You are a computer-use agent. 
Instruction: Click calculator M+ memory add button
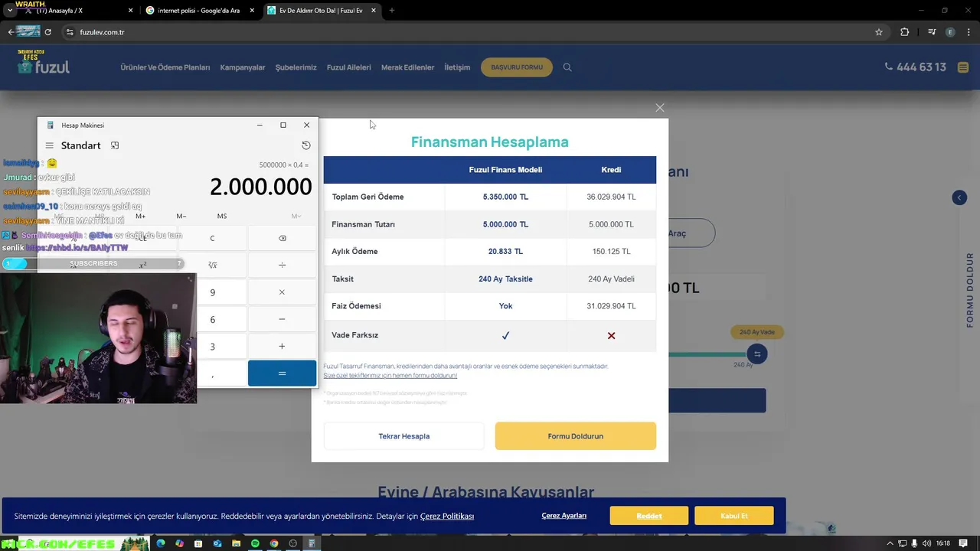point(140,216)
